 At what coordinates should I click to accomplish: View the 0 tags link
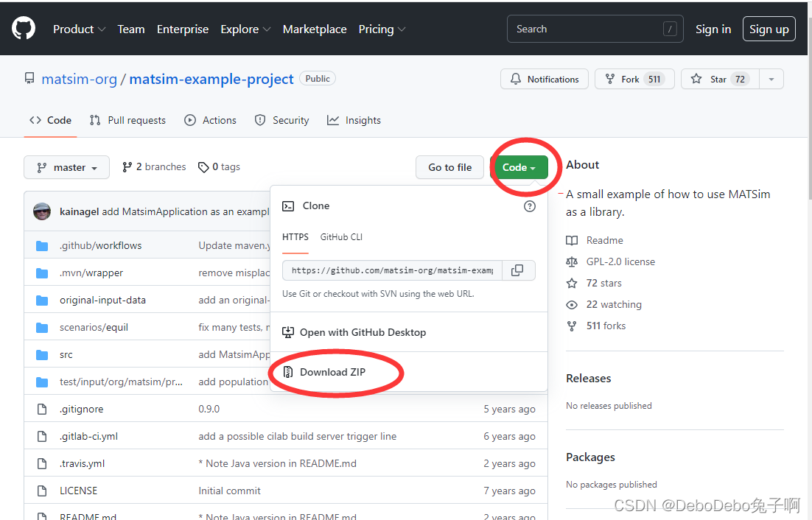point(219,166)
